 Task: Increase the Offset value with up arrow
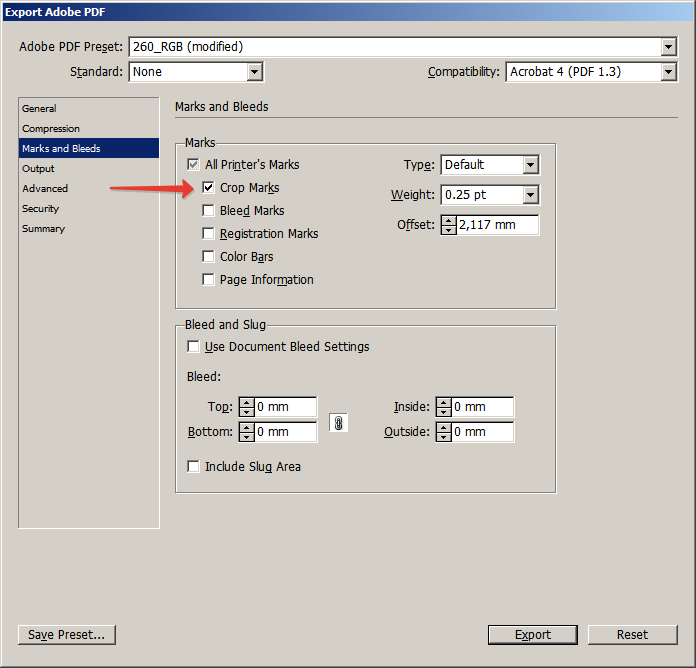[x=449, y=221]
